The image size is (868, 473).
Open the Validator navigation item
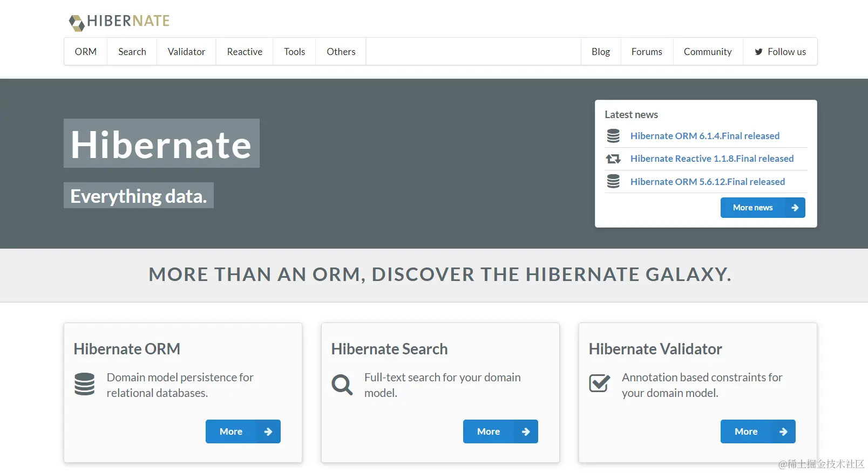(x=186, y=52)
